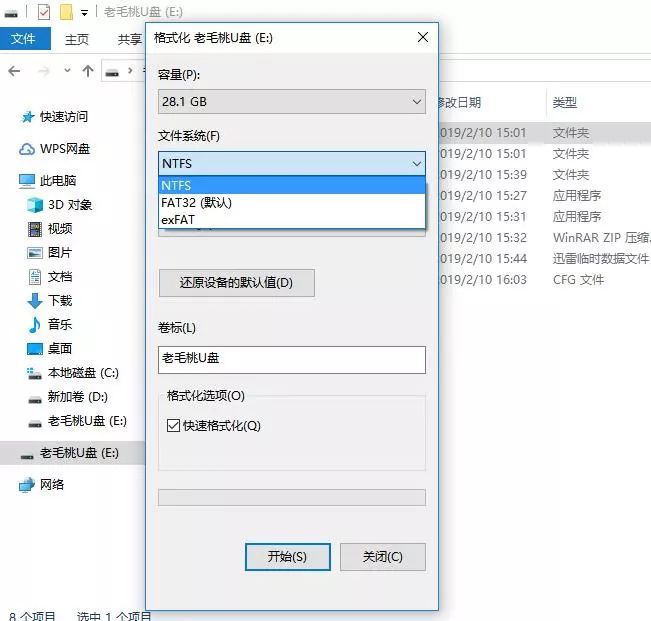Expand the 容量 28.1 GB dropdown
This screenshot has width=651, height=621.
pos(291,102)
